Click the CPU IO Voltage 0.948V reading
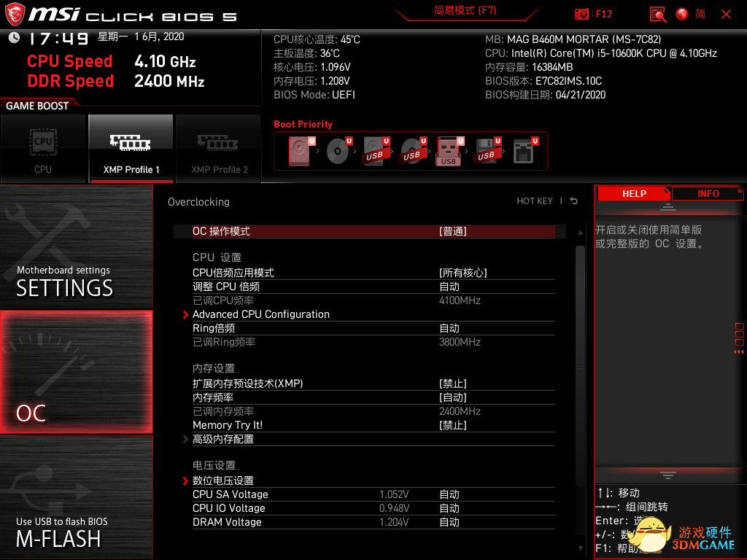Viewport: 747px width, 560px height. (394, 508)
